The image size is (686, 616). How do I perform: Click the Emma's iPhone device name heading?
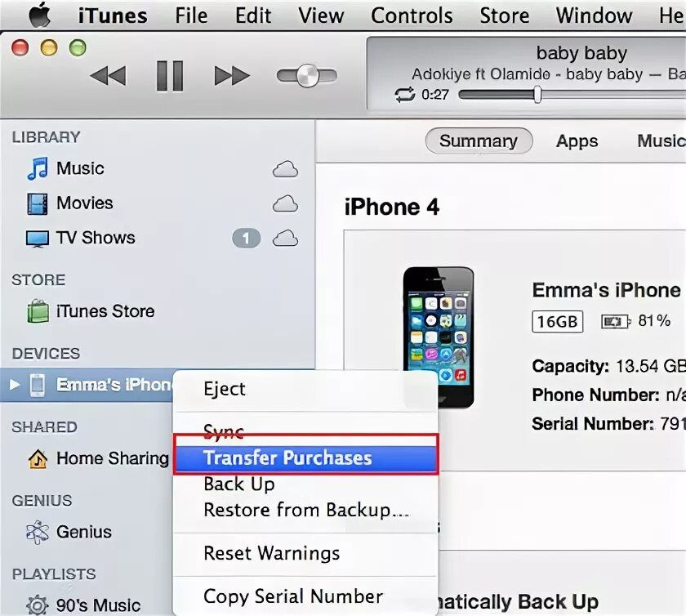(x=606, y=290)
